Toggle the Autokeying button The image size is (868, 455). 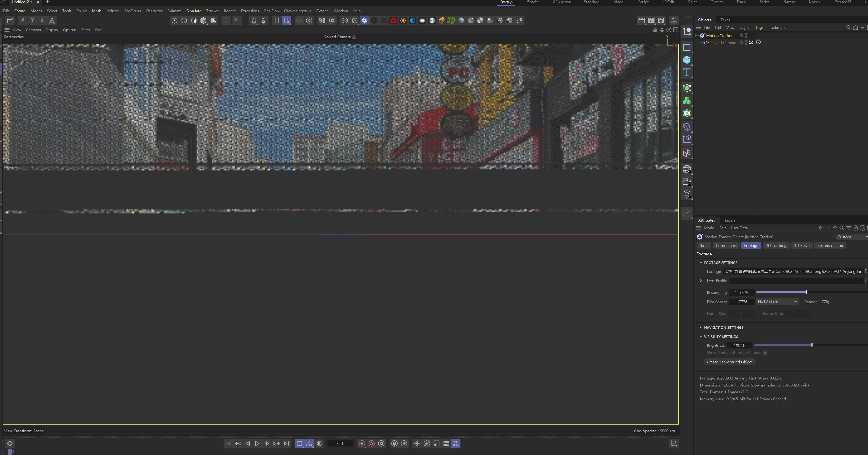(372, 443)
